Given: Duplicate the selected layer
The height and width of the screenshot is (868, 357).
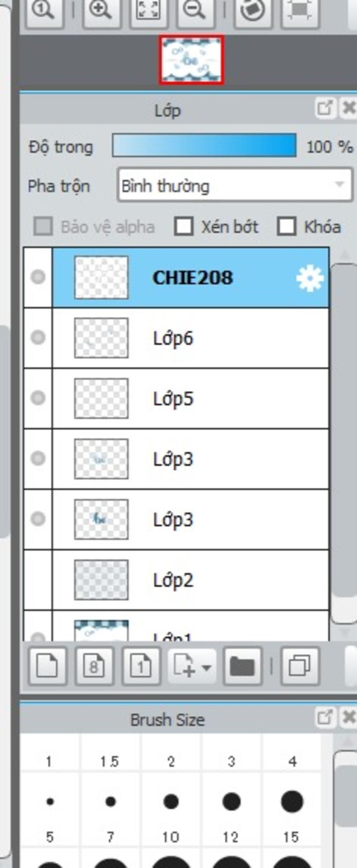Looking at the screenshot, I should [300, 666].
